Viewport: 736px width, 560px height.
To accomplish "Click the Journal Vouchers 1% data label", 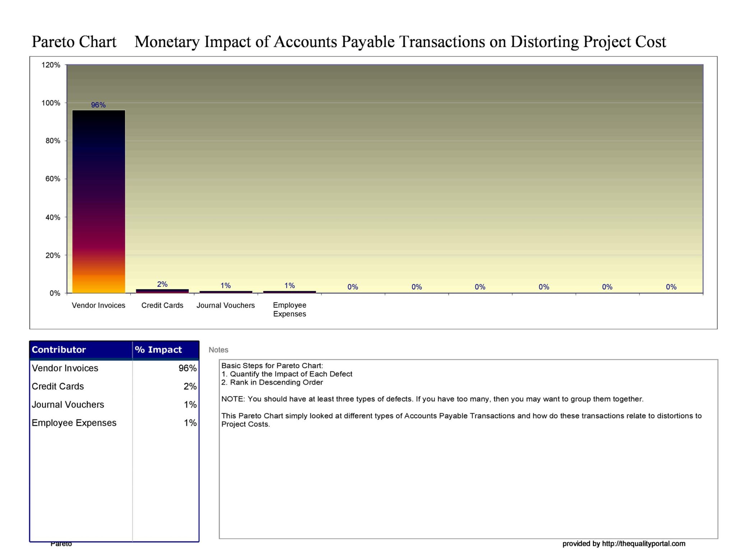I will (225, 286).
